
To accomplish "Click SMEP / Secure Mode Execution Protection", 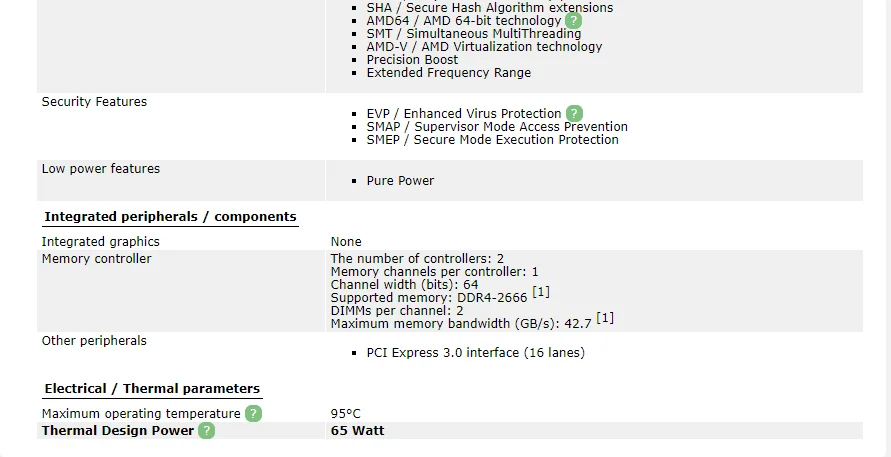I will (492, 140).
